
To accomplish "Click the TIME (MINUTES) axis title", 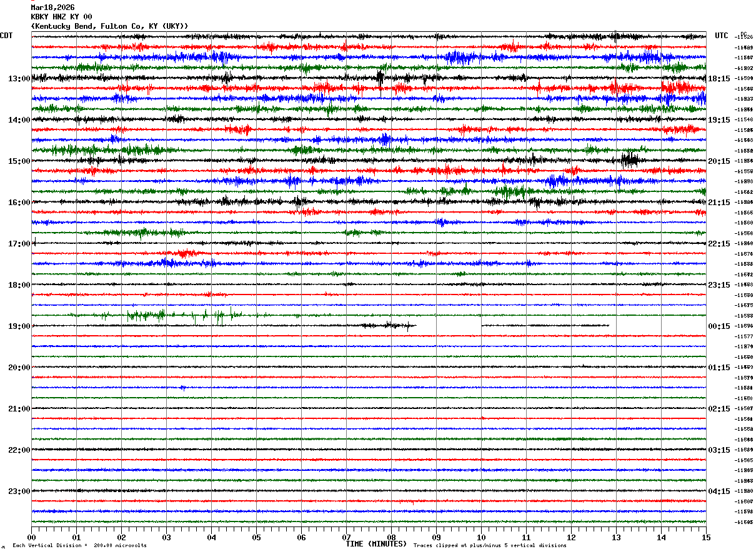I will click(376, 544).
